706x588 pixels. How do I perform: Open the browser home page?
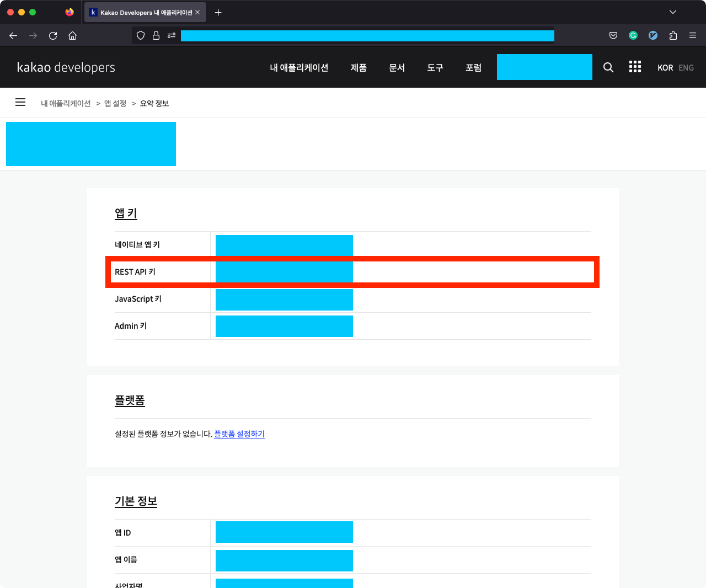[72, 35]
